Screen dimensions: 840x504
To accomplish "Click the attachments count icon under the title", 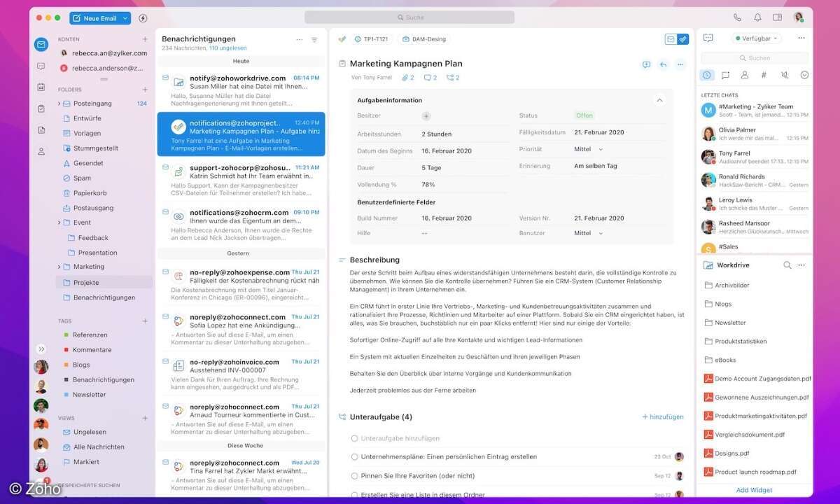I will (x=407, y=78).
